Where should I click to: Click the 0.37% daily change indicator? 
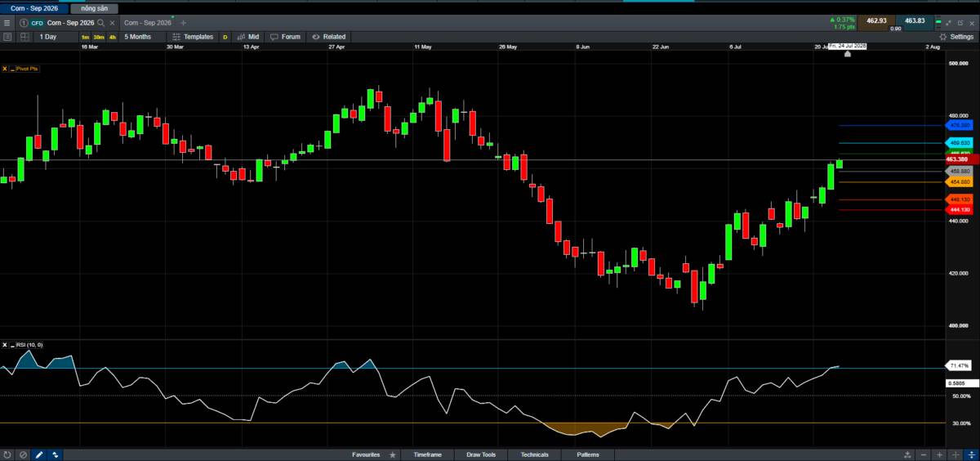pos(841,19)
